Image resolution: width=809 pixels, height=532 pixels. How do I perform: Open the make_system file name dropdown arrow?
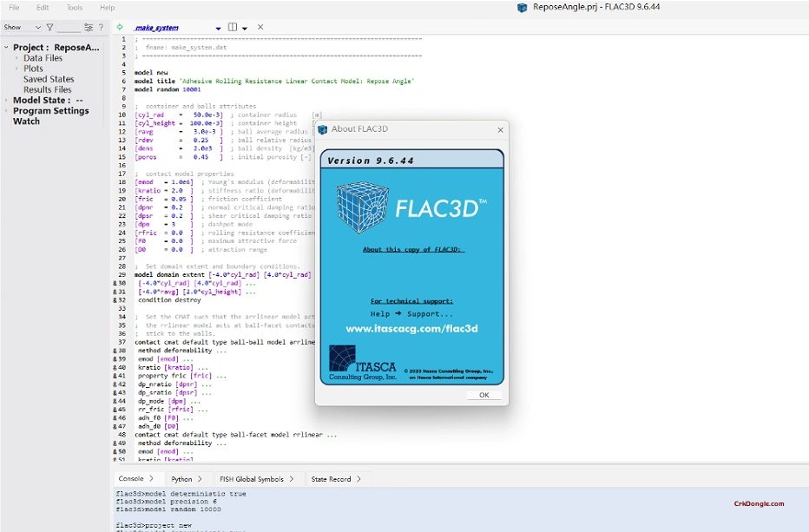coord(218,28)
